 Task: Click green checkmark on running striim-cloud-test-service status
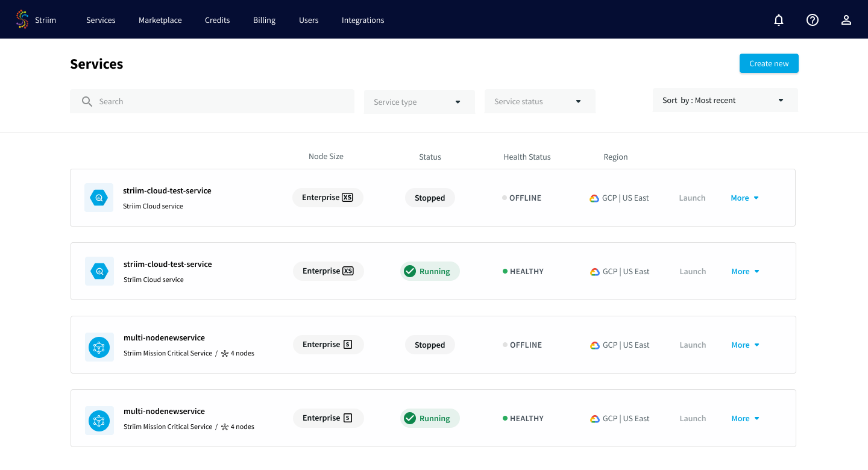(410, 271)
